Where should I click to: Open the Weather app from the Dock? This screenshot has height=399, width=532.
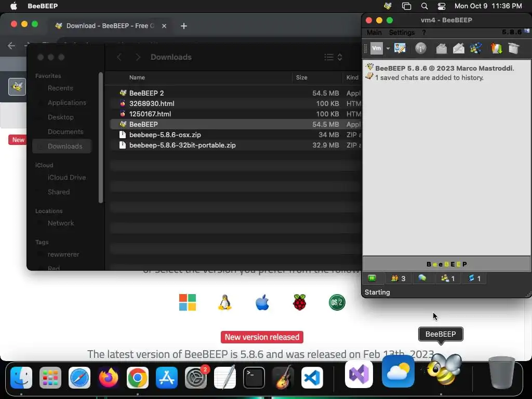[x=398, y=371]
